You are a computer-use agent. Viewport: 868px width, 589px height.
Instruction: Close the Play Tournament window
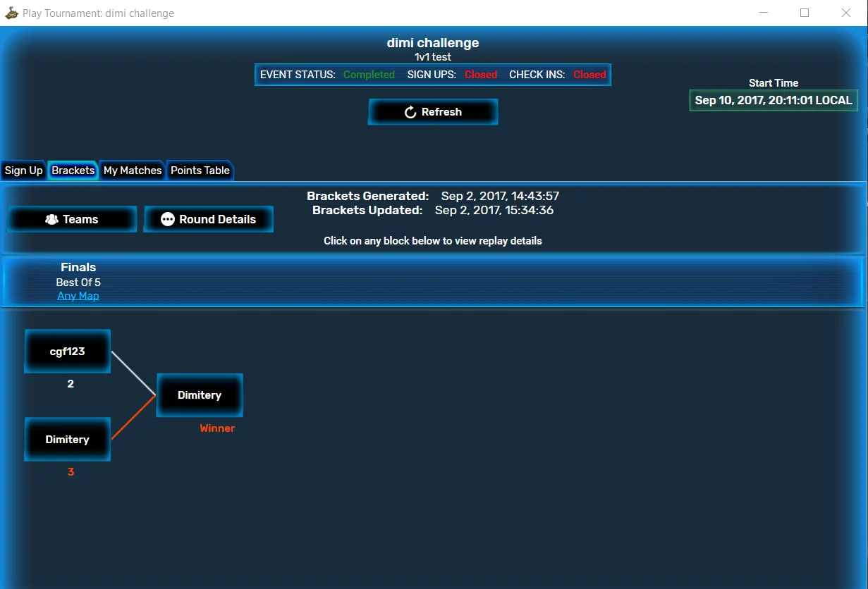pyautogui.click(x=846, y=13)
